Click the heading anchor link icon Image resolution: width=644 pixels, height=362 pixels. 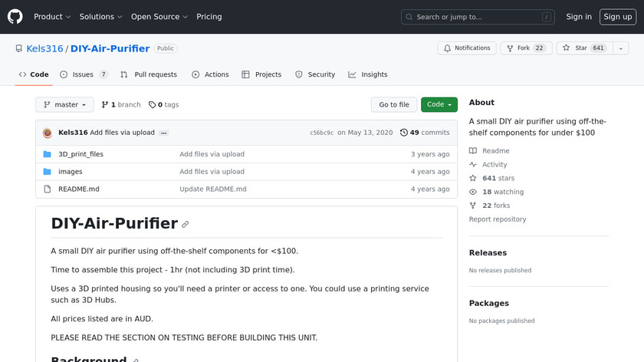pos(185,225)
